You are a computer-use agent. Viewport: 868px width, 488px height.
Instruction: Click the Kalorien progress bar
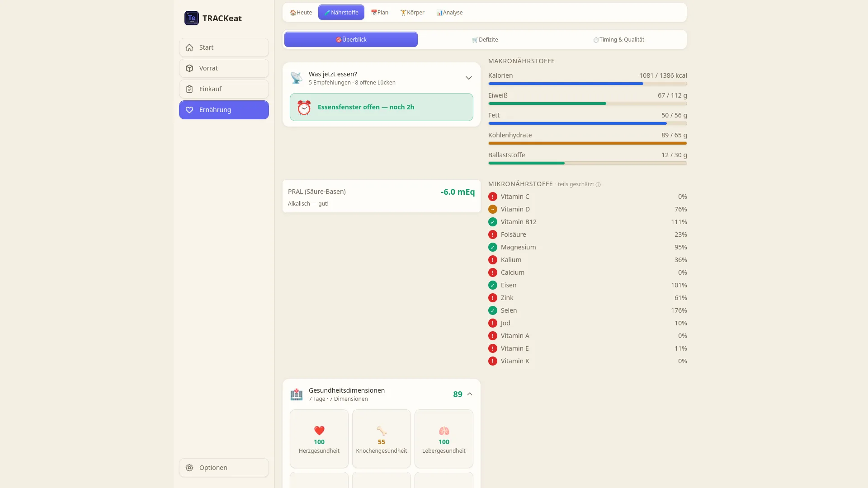588,84
